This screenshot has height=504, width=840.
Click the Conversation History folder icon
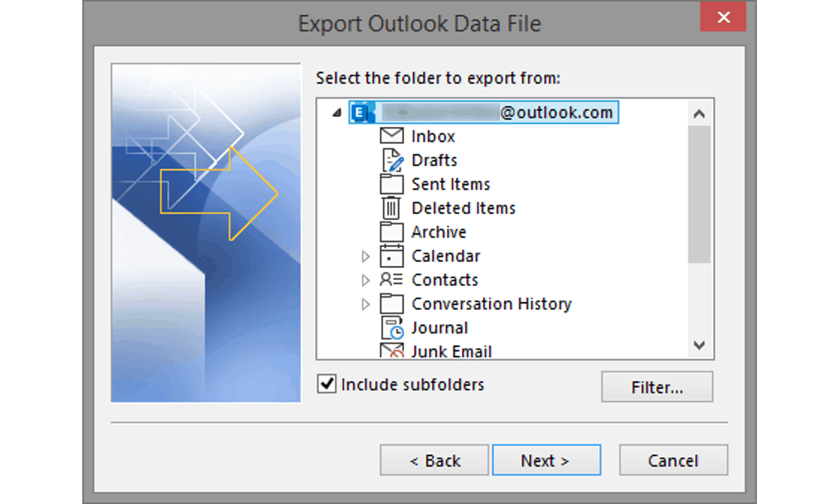(391, 303)
